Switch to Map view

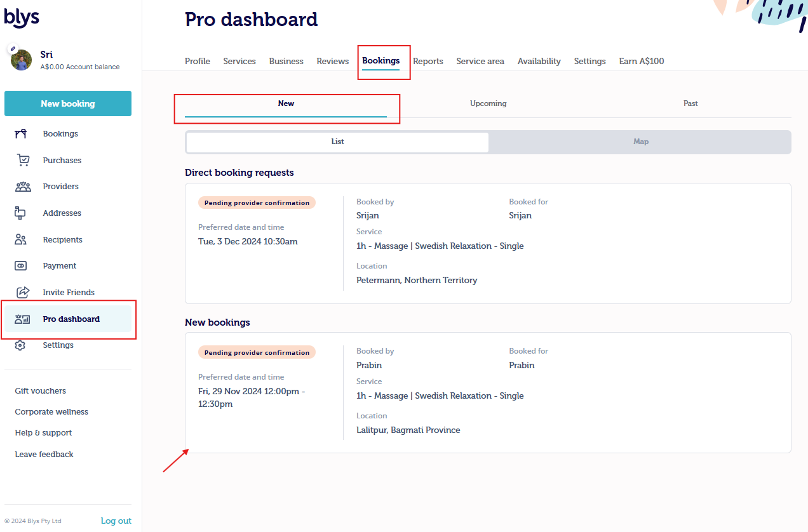[641, 142]
